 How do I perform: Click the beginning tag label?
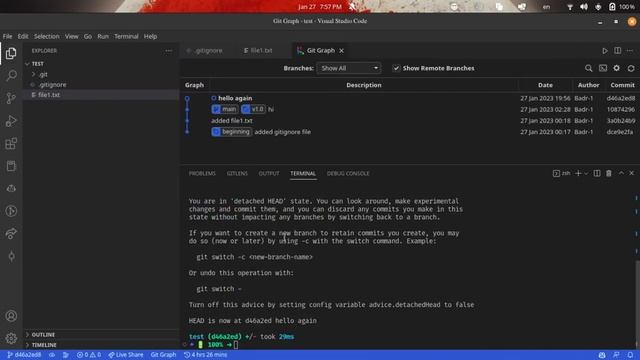tap(231, 132)
